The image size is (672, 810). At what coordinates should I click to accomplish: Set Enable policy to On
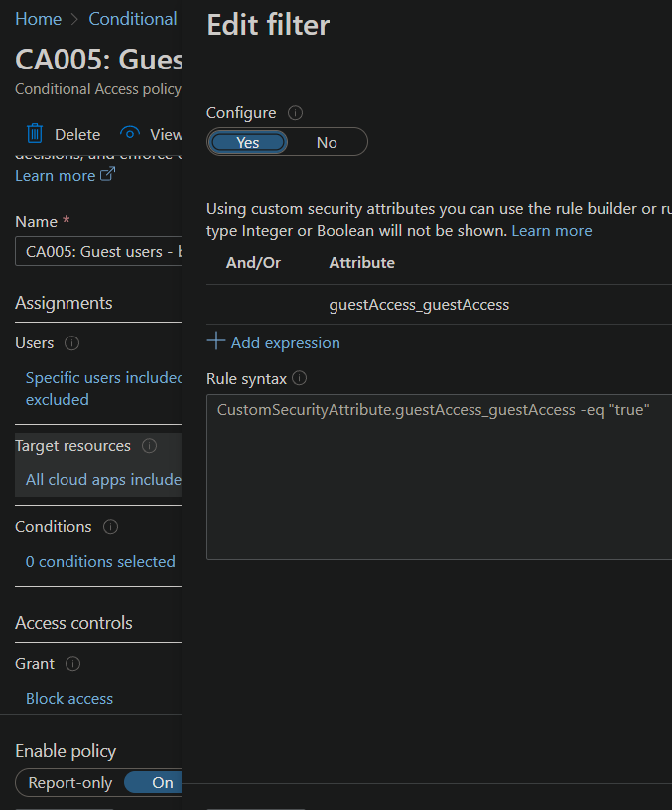pos(154,783)
